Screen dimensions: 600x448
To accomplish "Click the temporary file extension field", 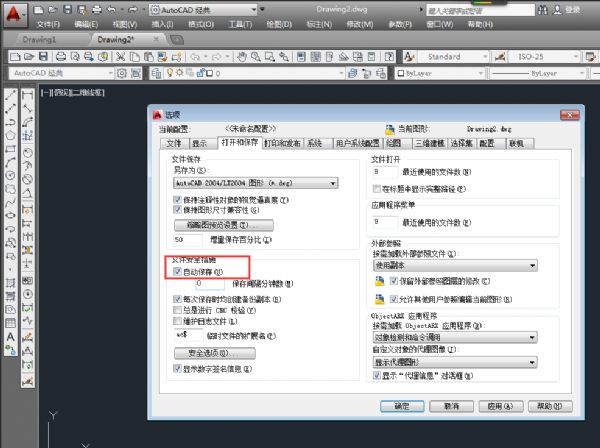I will (x=188, y=335).
